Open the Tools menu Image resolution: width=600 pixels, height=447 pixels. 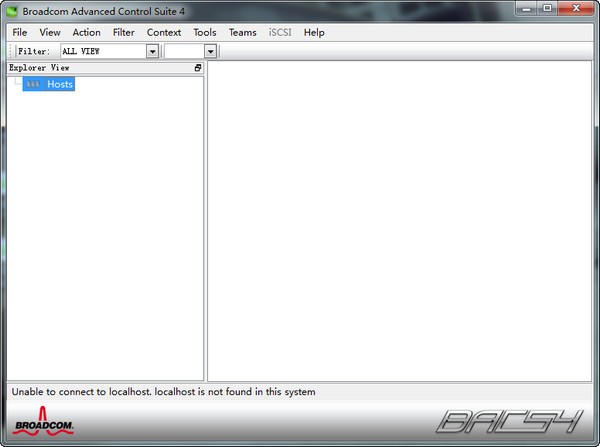[205, 33]
